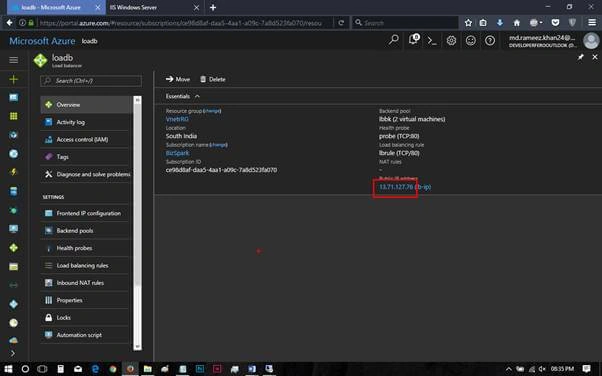Open All resources grid icon in sidebar

pos(13,116)
